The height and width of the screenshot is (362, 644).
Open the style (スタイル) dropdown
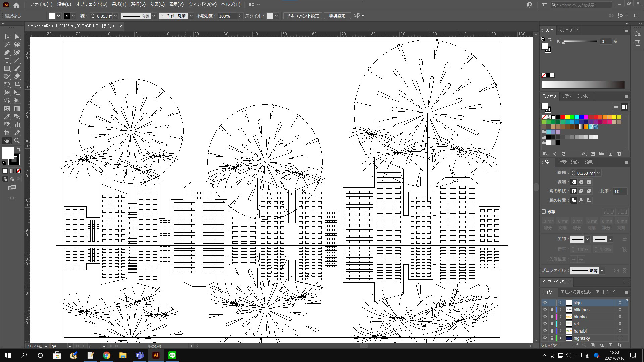[x=276, y=16]
